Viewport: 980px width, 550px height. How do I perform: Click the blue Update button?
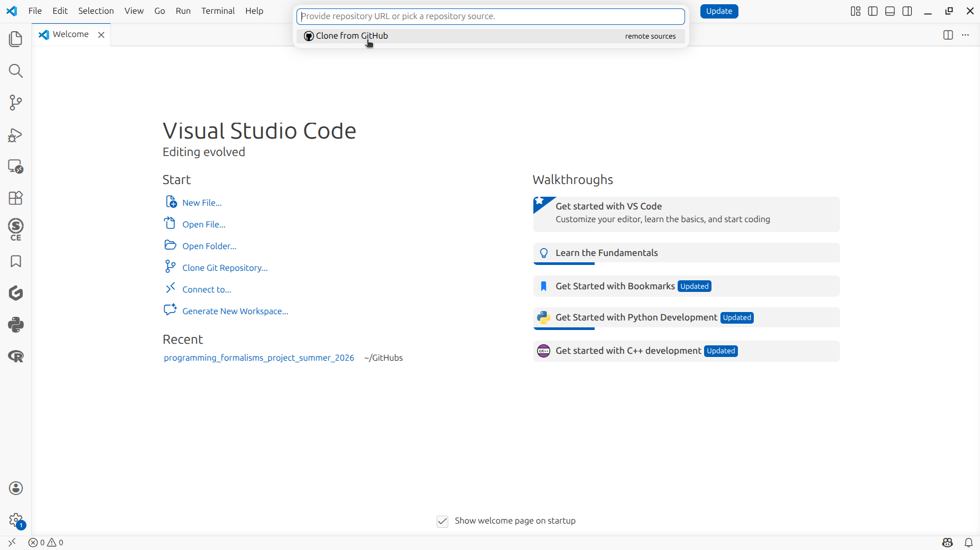(719, 11)
